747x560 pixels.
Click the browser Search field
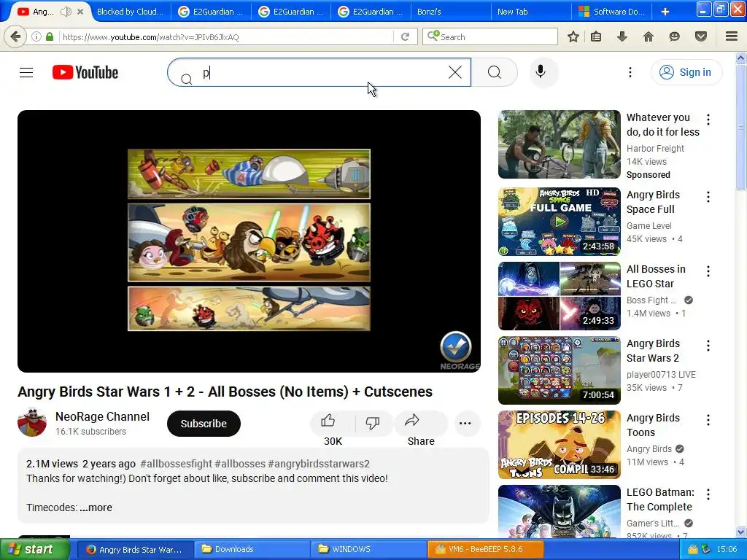pos(489,36)
